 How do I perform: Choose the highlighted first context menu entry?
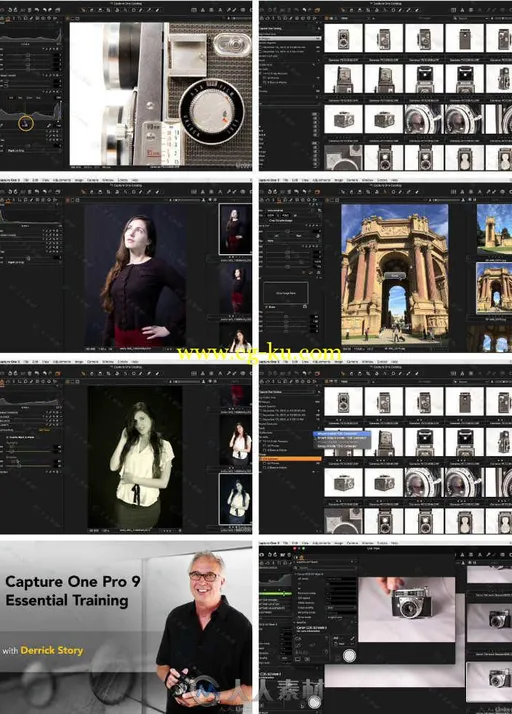point(342,434)
